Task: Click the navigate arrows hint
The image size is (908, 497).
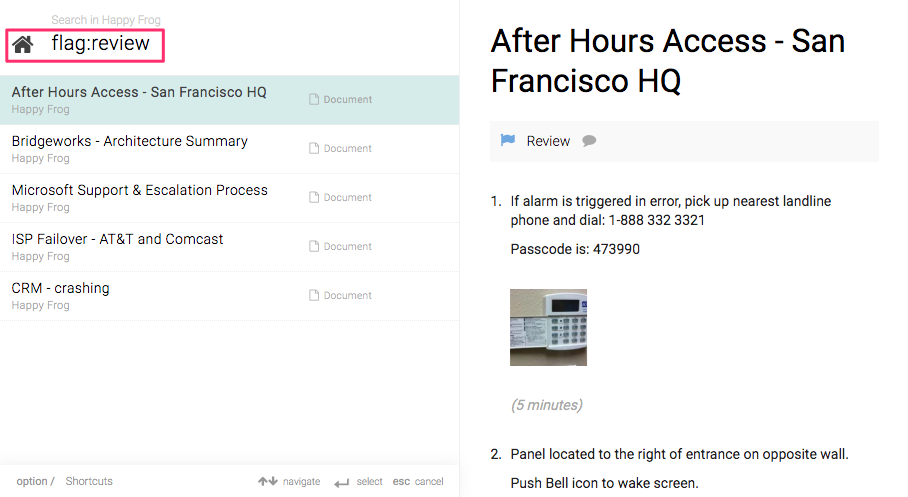Action: (289, 481)
